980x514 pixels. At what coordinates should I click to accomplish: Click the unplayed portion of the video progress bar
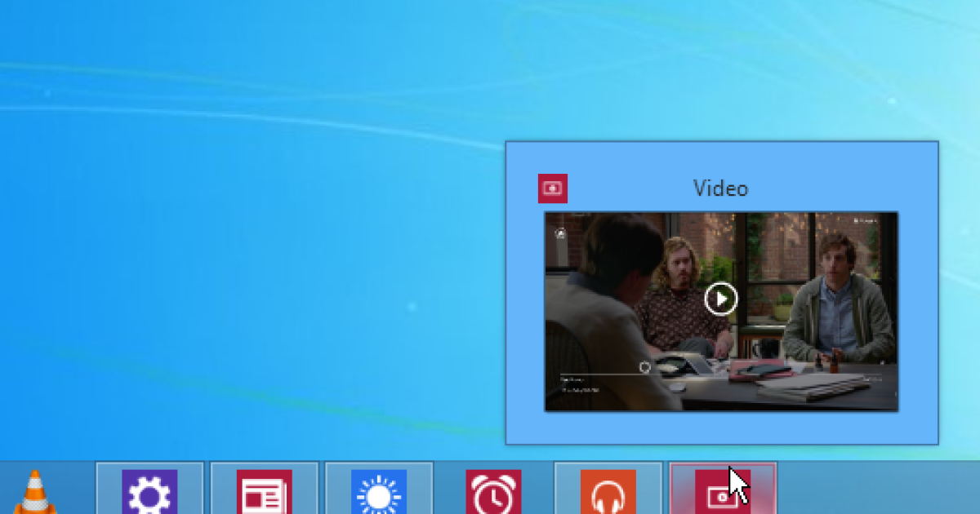point(776,374)
